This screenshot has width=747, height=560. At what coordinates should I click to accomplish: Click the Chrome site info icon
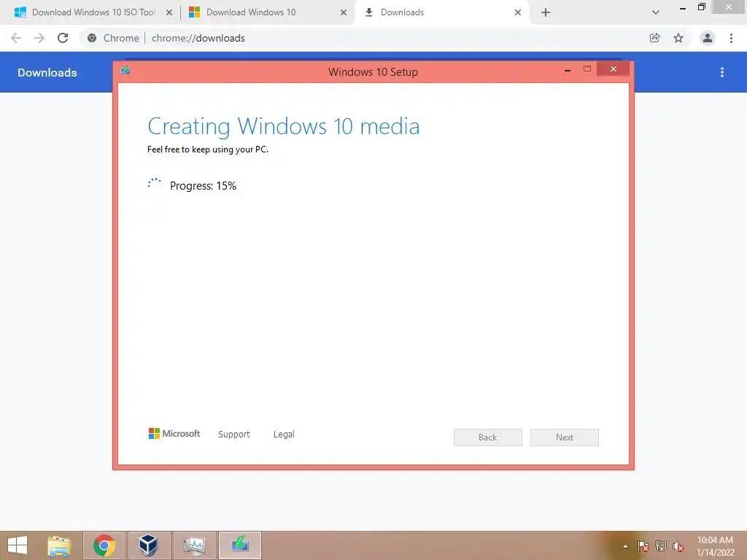tap(92, 38)
